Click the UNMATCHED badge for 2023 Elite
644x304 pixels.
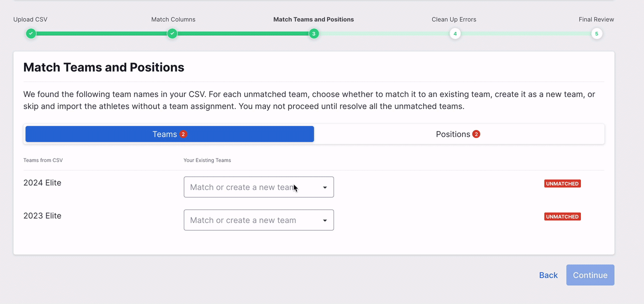pyautogui.click(x=562, y=216)
